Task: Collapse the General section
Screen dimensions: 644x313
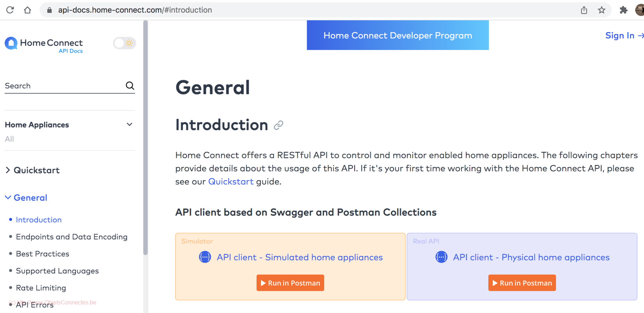Action: click(x=26, y=198)
